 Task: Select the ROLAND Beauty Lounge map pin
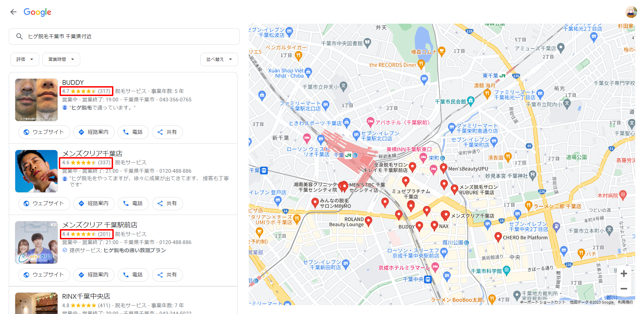tap(369, 221)
